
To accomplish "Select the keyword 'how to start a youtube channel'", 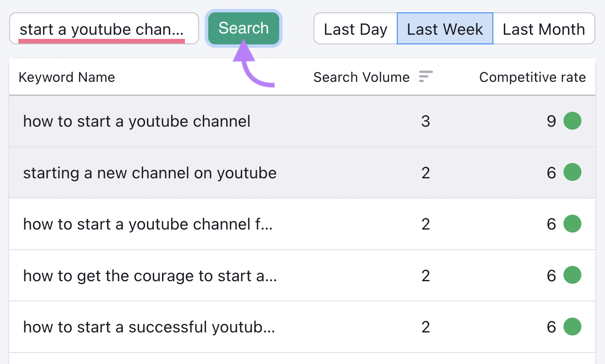I will [x=137, y=121].
